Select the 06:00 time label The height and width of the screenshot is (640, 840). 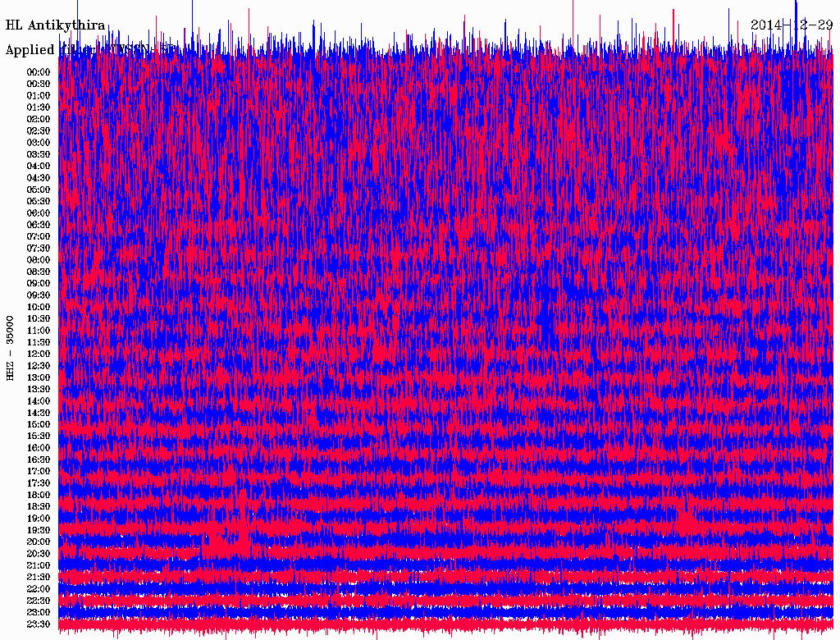coord(39,213)
